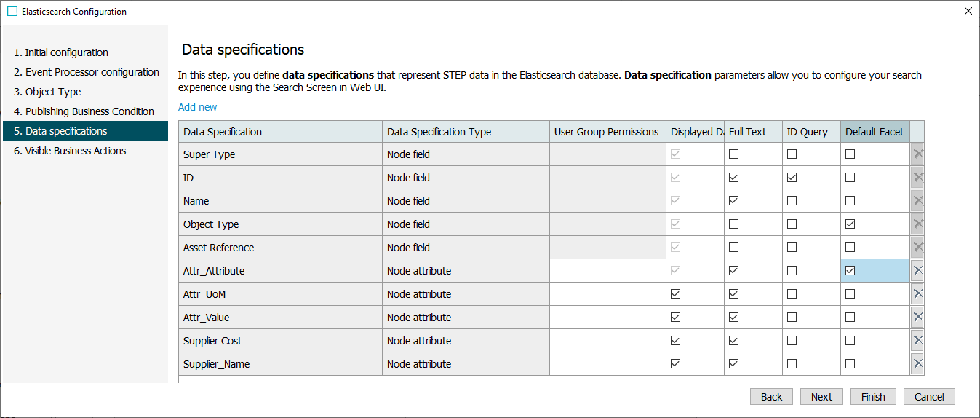Click the disabled delete icon for Object Type
980x418 pixels.
tap(917, 224)
